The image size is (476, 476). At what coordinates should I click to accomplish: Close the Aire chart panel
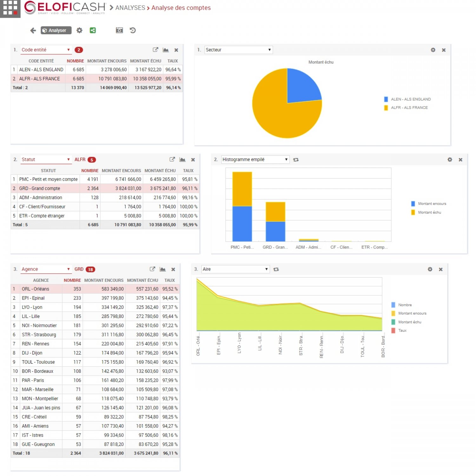pos(441,269)
